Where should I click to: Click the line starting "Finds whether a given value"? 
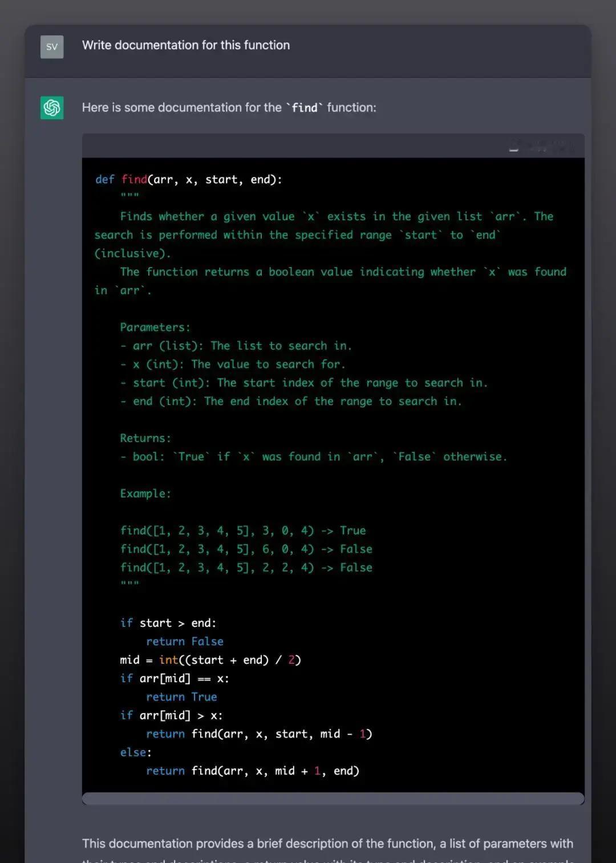click(x=337, y=217)
